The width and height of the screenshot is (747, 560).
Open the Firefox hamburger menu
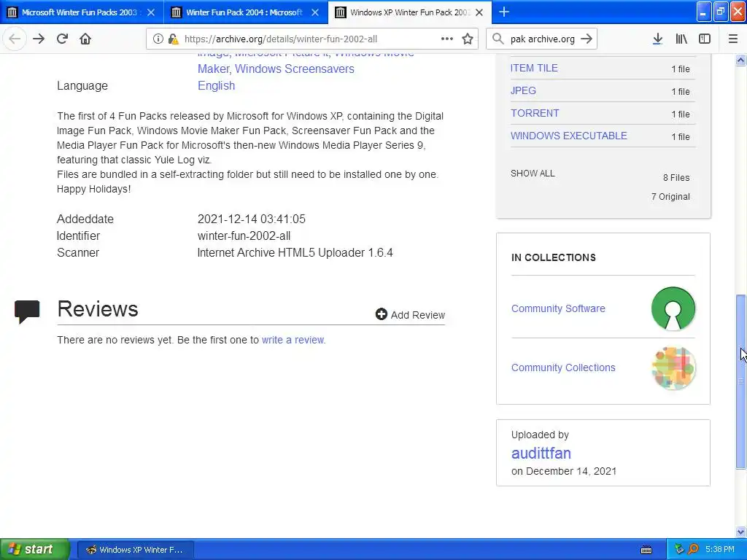(732, 39)
